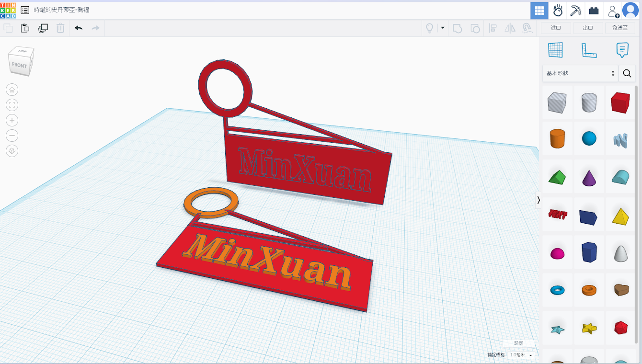The image size is (642, 364).
Task: Undo the last action
Action: [x=79, y=28]
